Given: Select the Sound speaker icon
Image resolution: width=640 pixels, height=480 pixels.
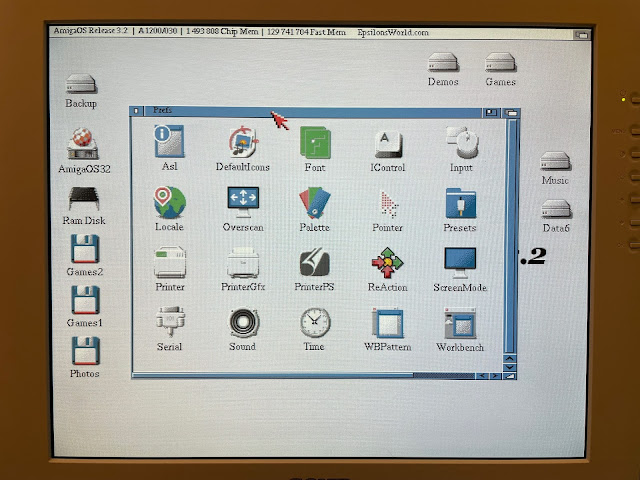Looking at the screenshot, I should click(243, 322).
